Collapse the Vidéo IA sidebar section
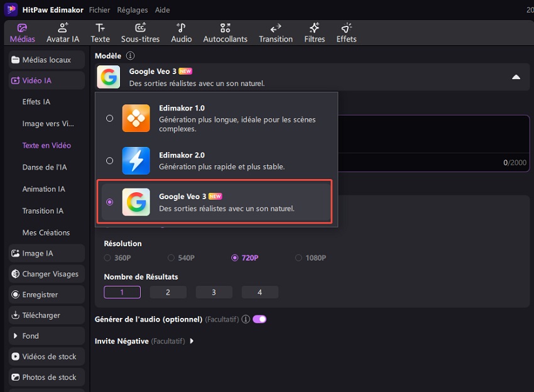The image size is (534, 392). [x=46, y=80]
